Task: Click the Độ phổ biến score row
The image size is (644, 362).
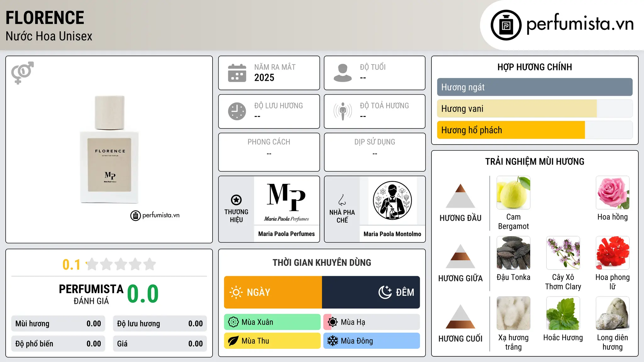Action: pyautogui.click(x=58, y=344)
